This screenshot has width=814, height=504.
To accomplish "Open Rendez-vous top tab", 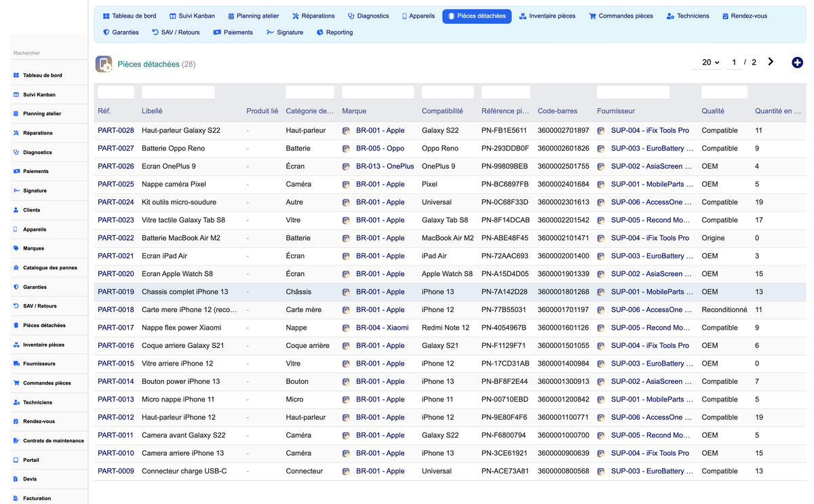I will (x=745, y=16).
